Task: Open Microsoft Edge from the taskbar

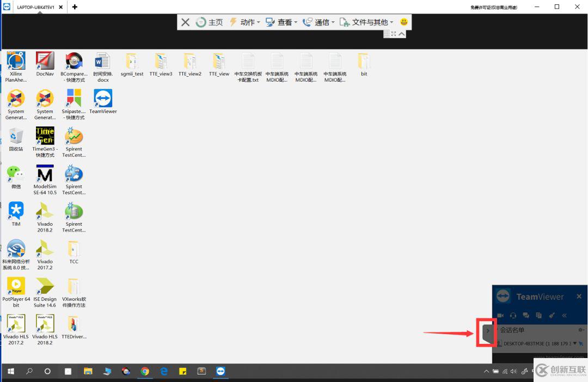Action: pos(164,371)
